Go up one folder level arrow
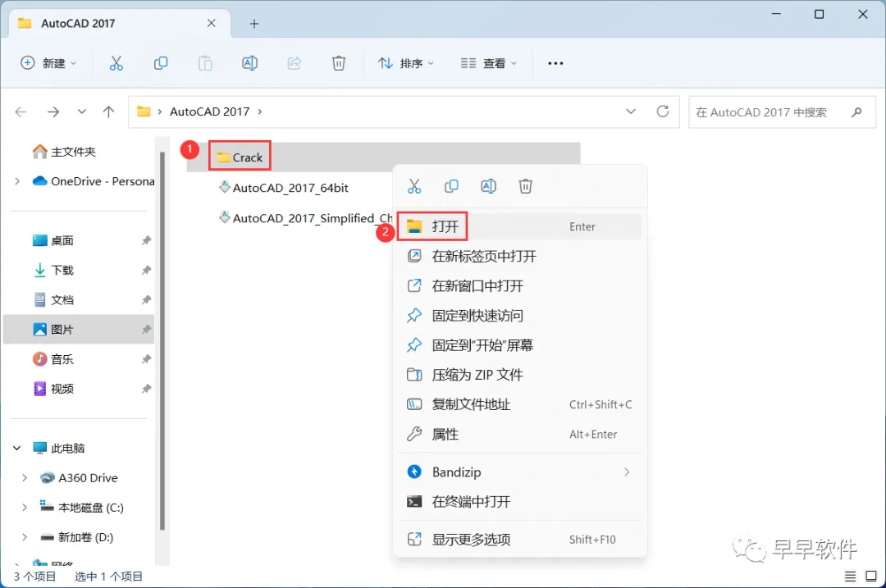Screen dimensions: 886x588 [108, 112]
